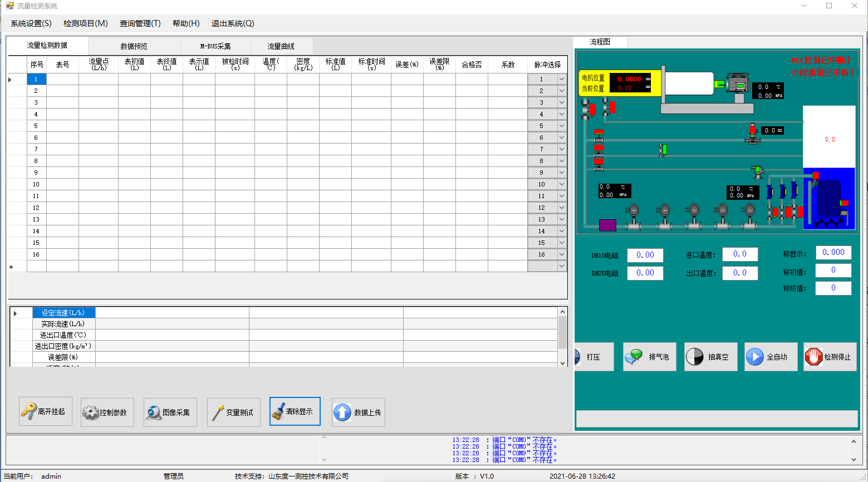Click the DN10电磁 value field

click(x=645, y=255)
